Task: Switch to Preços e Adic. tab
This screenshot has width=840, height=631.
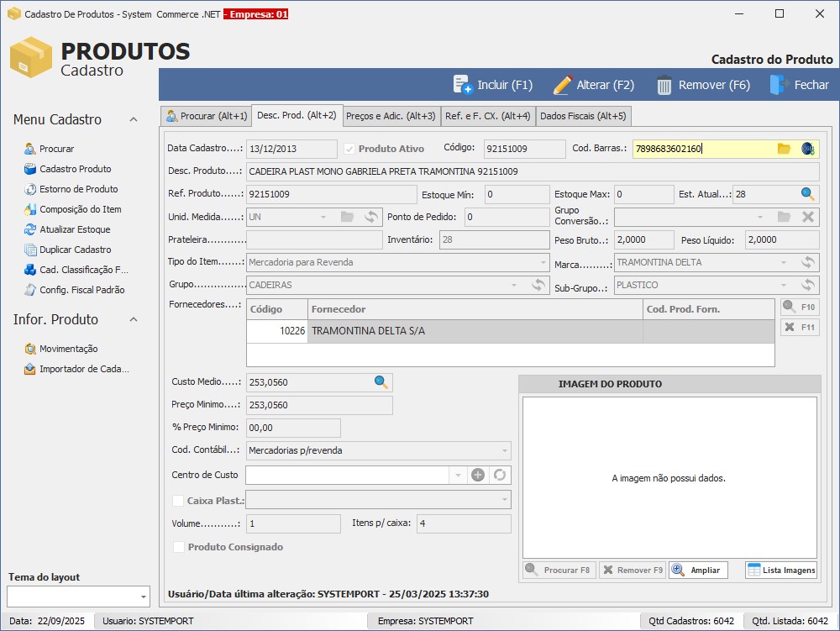Action: (391, 116)
